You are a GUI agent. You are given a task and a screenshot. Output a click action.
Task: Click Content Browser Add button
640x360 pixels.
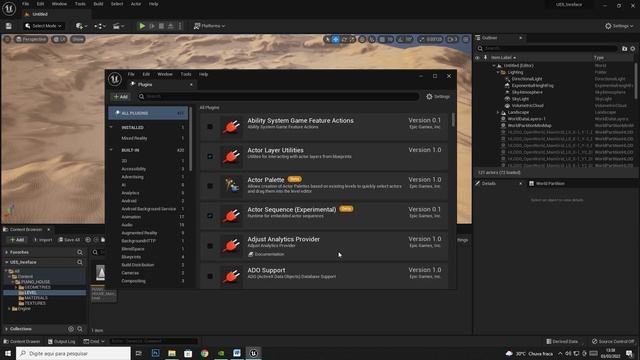pos(17,240)
